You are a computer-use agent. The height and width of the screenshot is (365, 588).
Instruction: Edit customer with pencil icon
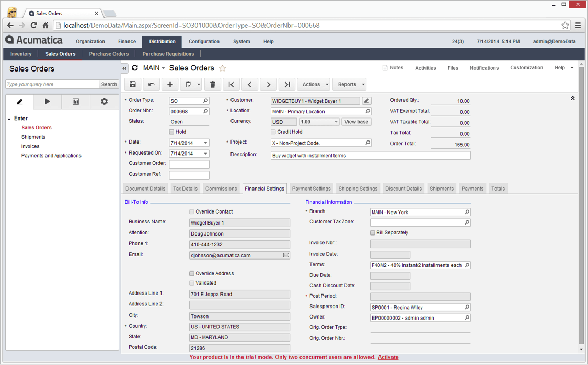(367, 101)
